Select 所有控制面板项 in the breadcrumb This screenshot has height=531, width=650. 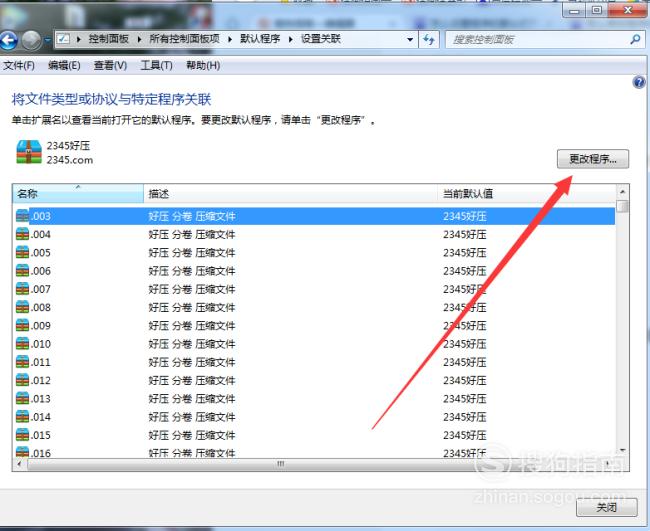pyautogui.click(x=184, y=39)
